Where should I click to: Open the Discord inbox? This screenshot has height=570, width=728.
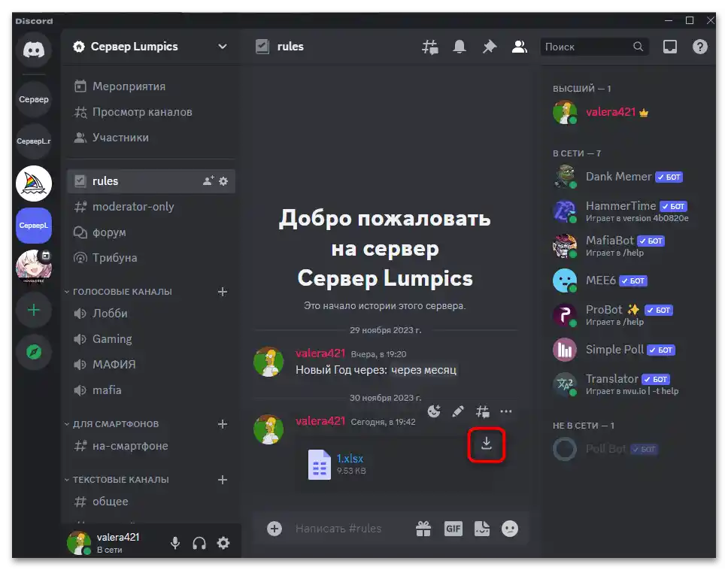[669, 46]
